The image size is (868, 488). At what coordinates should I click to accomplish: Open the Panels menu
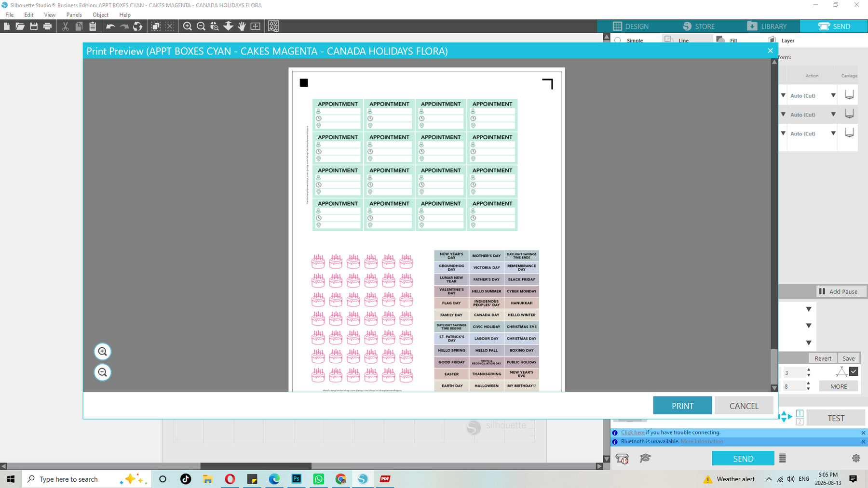pos(74,15)
